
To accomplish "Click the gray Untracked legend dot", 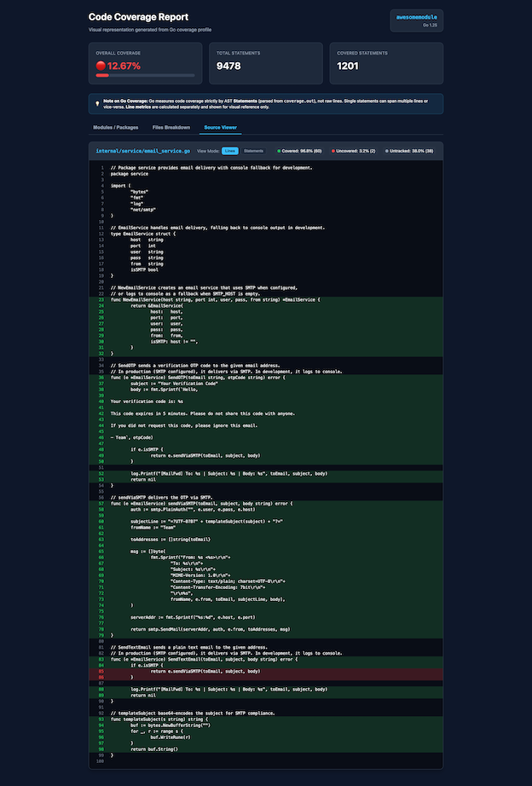I will point(386,151).
